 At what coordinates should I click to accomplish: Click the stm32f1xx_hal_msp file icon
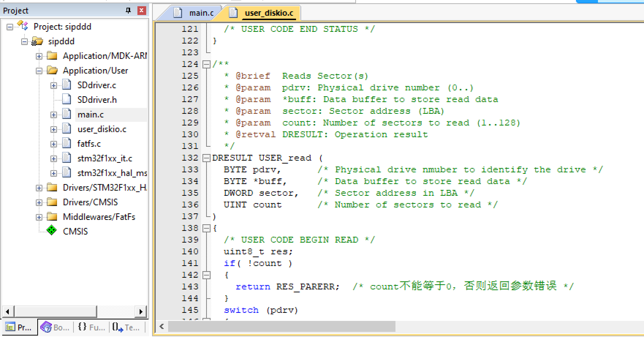pyautogui.click(x=67, y=173)
